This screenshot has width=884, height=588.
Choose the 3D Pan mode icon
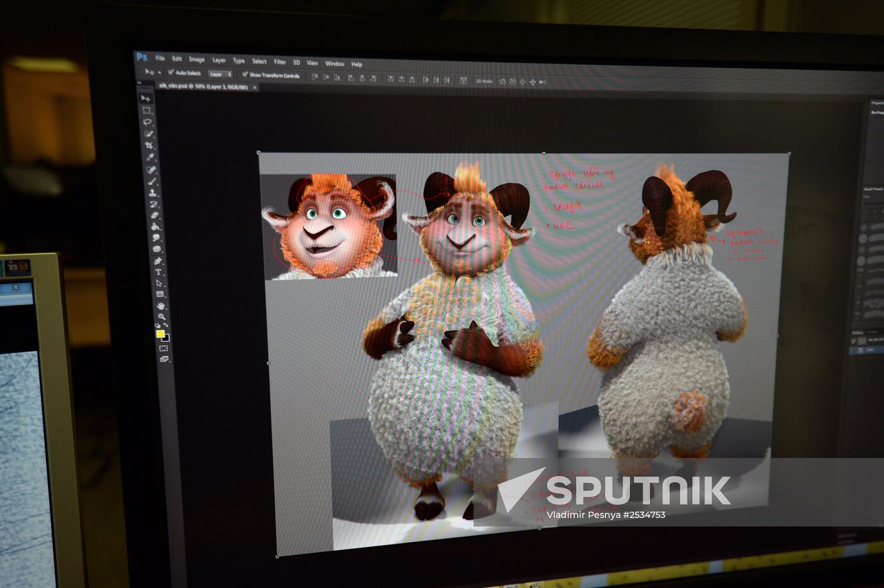click(523, 82)
